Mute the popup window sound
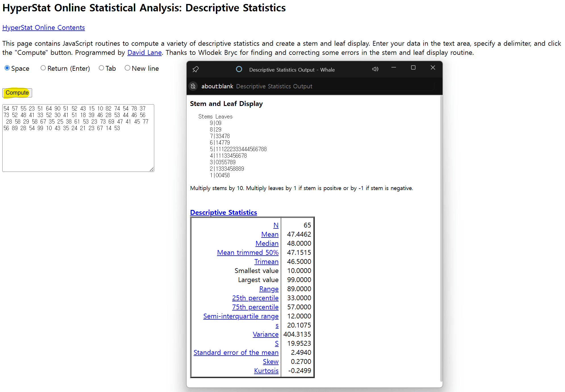Viewport: 565px width, 392px height. [x=375, y=69]
